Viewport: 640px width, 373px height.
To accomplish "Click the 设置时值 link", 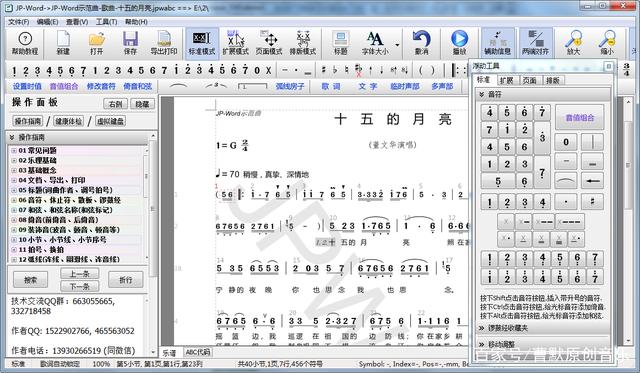I will 27,86.
